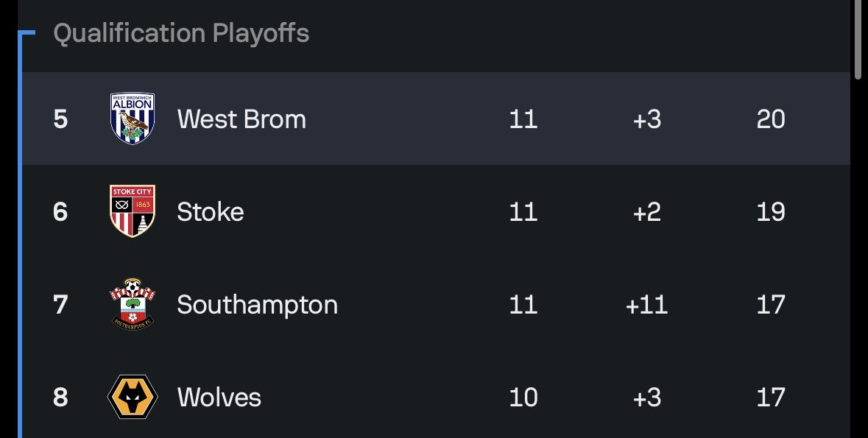
Task: Select the Wolves team name
Action: (219, 397)
